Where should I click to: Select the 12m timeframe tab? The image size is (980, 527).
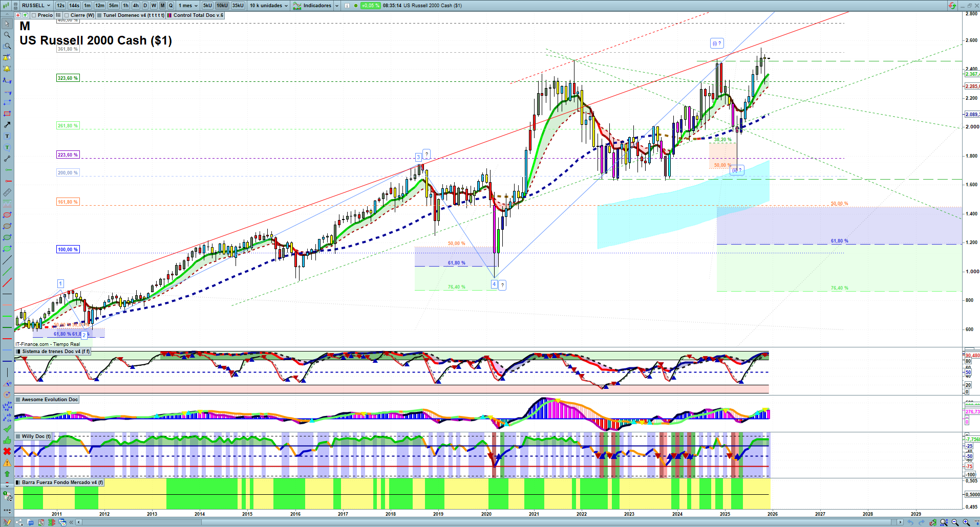pos(100,6)
